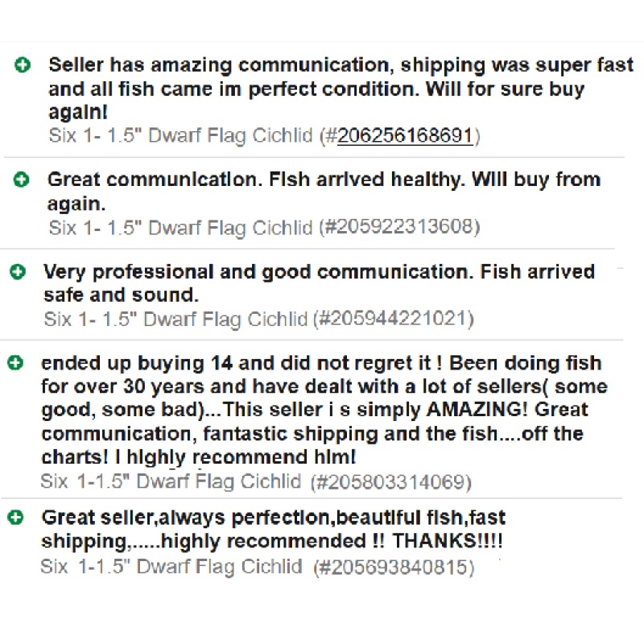
Task: Click Dwarf Flag Cichlid title beside #205944221021
Action: 175,319
